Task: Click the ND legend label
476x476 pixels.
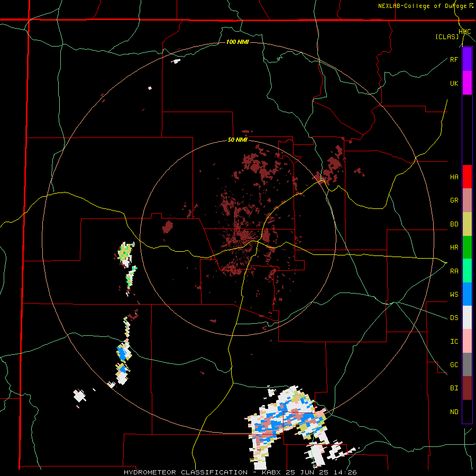Action: [454, 412]
